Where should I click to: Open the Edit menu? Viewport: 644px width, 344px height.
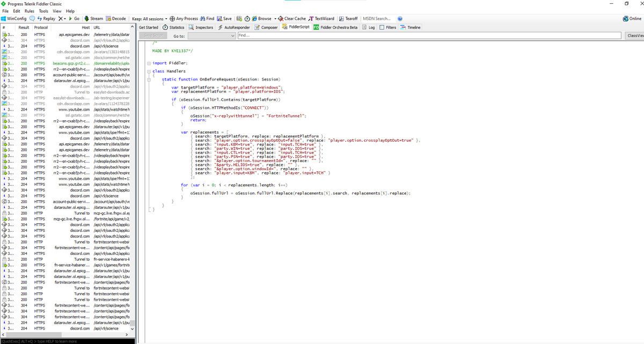(18, 11)
